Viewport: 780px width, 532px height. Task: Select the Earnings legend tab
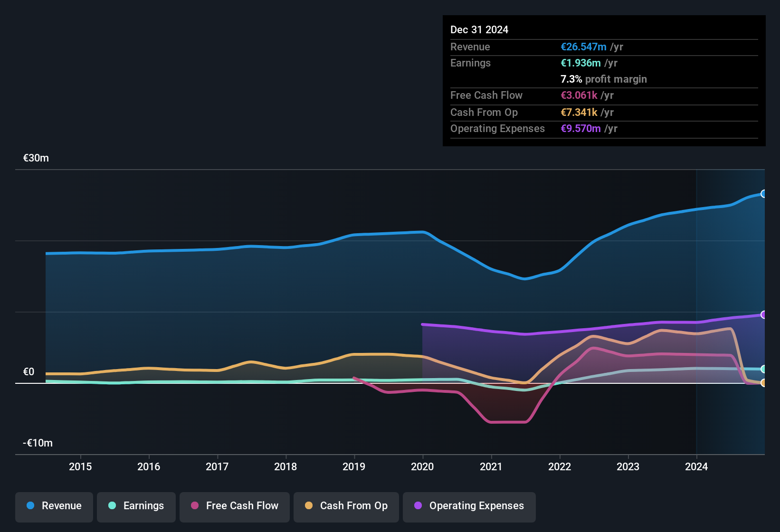(136, 506)
